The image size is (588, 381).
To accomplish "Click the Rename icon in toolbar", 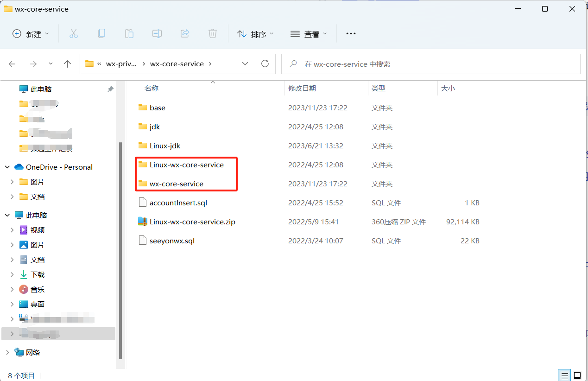I will tap(157, 33).
